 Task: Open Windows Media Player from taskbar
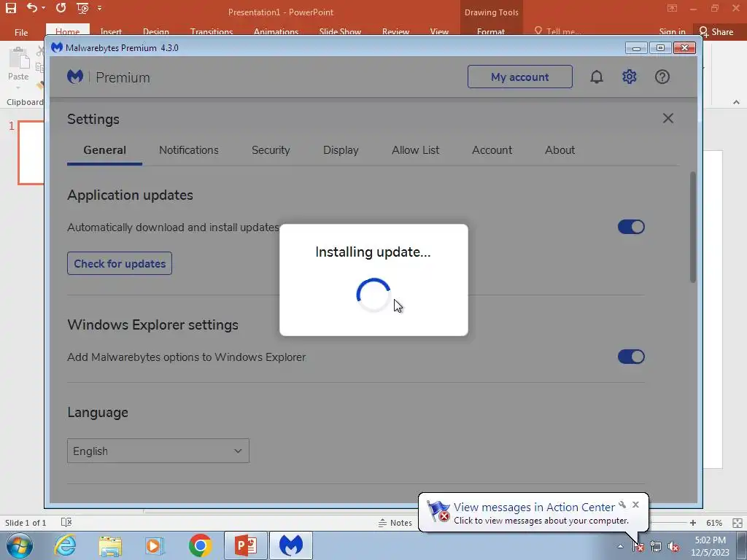coord(155,545)
